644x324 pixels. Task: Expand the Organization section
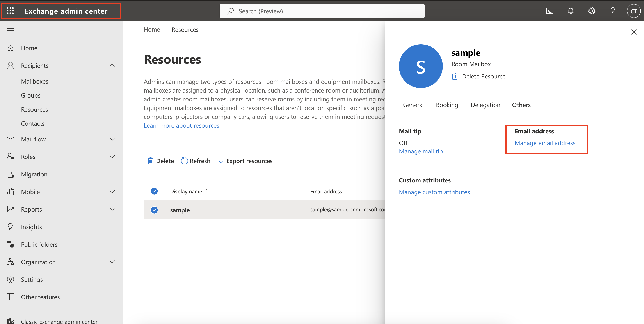[112, 262]
